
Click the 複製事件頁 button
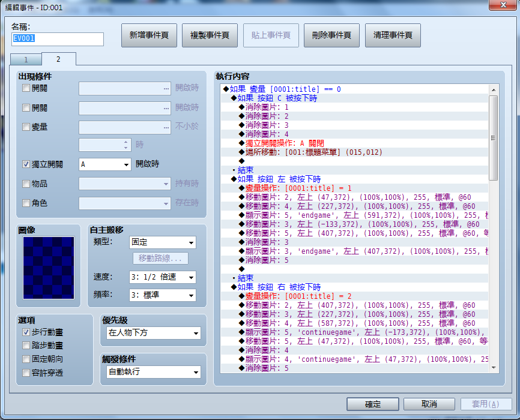point(210,35)
